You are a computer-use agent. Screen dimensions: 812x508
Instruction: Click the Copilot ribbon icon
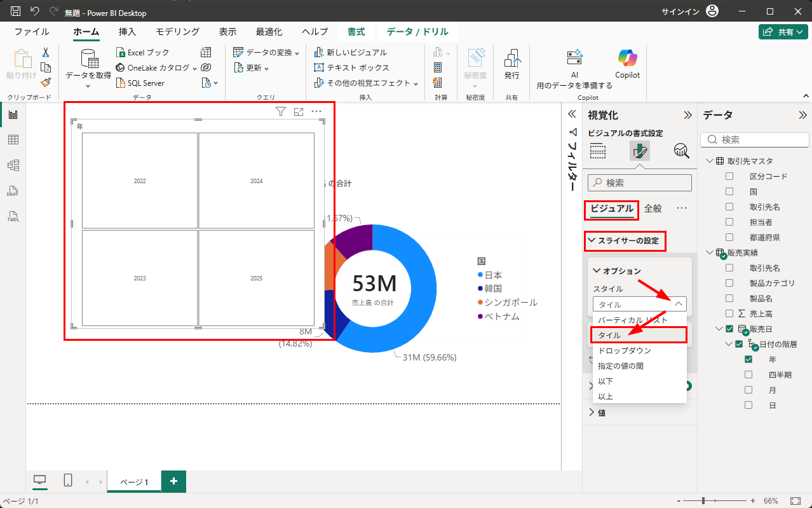627,64
